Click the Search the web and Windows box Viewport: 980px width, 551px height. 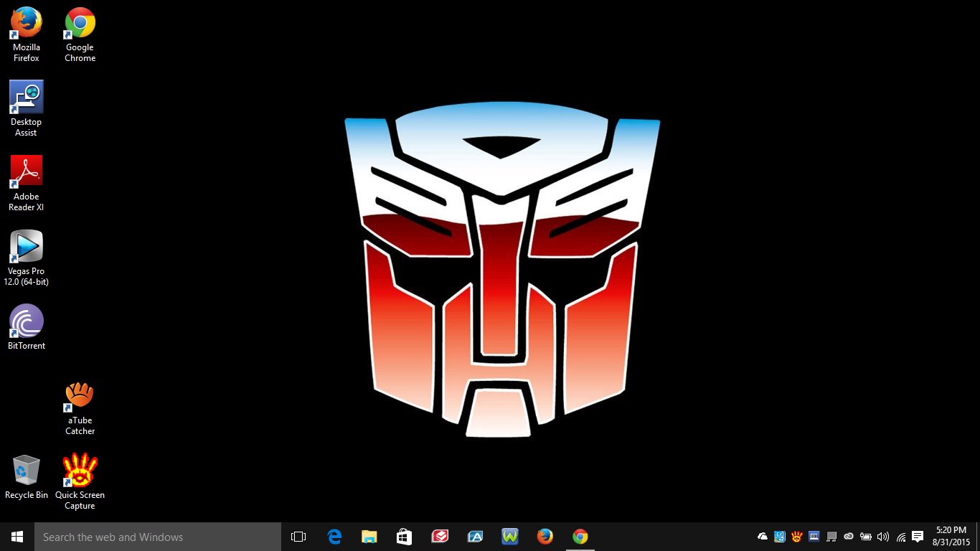coord(158,537)
